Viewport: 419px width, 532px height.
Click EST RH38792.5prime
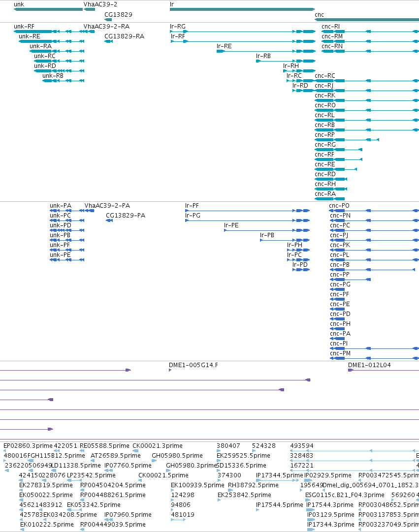click(x=253, y=485)
